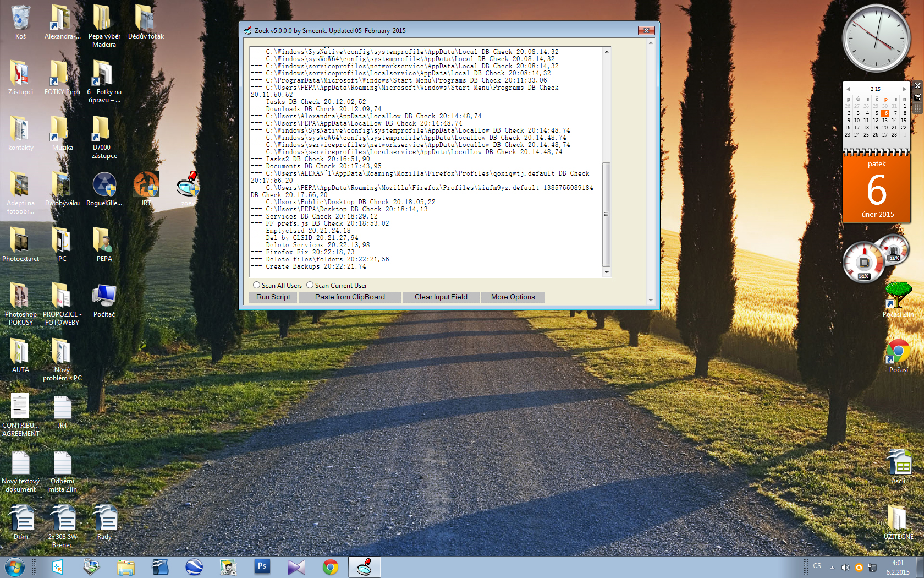Show hidden system tray icons
The image size is (924, 578).
(x=832, y=567)
